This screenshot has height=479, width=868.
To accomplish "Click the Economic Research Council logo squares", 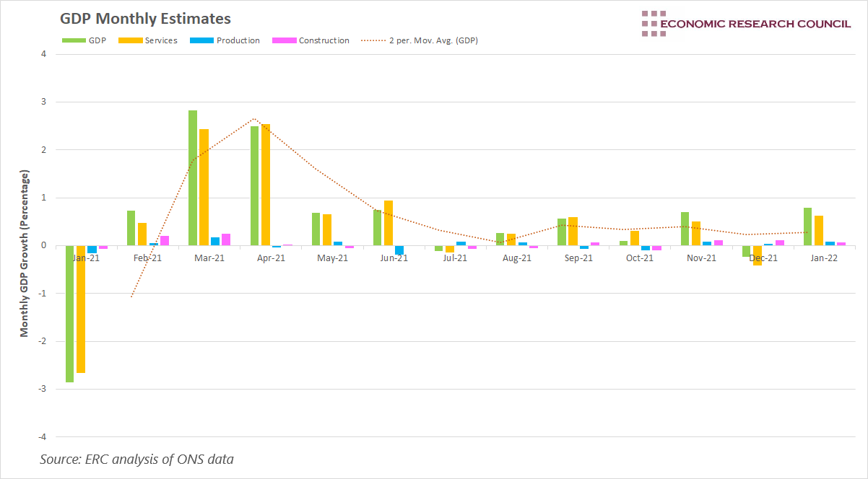I will [654, 23].
